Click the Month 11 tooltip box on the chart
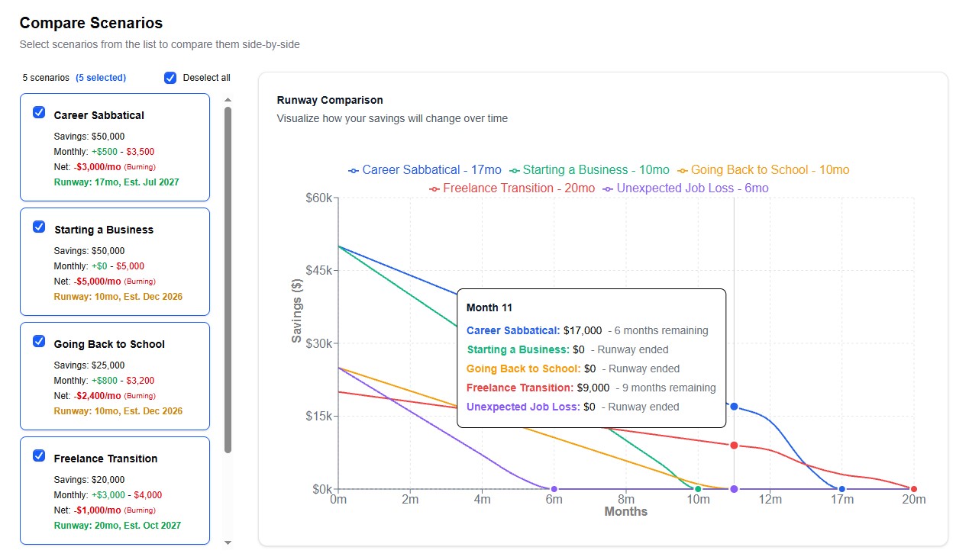The height and width of the screenshot is (560, 969). 592,356
